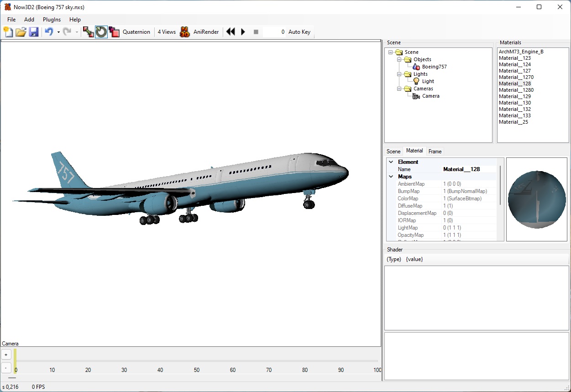
Task: Stop the animation playback
Action: [256, 32]
